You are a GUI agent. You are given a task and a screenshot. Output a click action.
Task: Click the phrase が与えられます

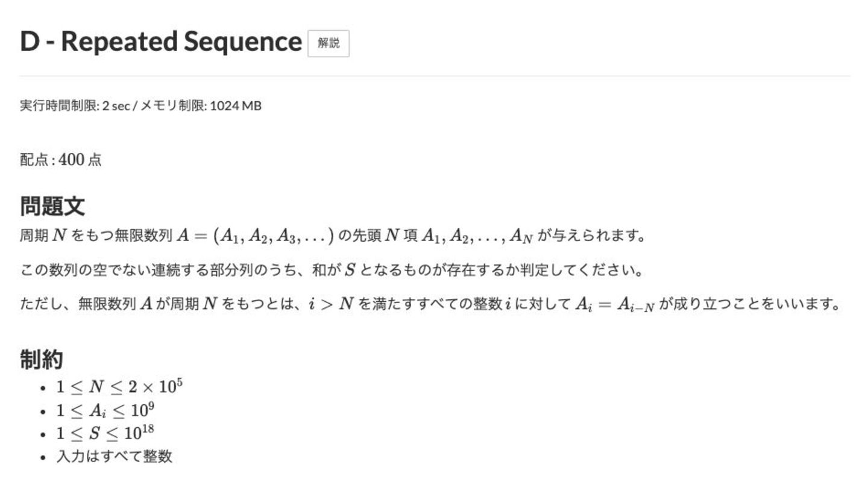(591, 236)
